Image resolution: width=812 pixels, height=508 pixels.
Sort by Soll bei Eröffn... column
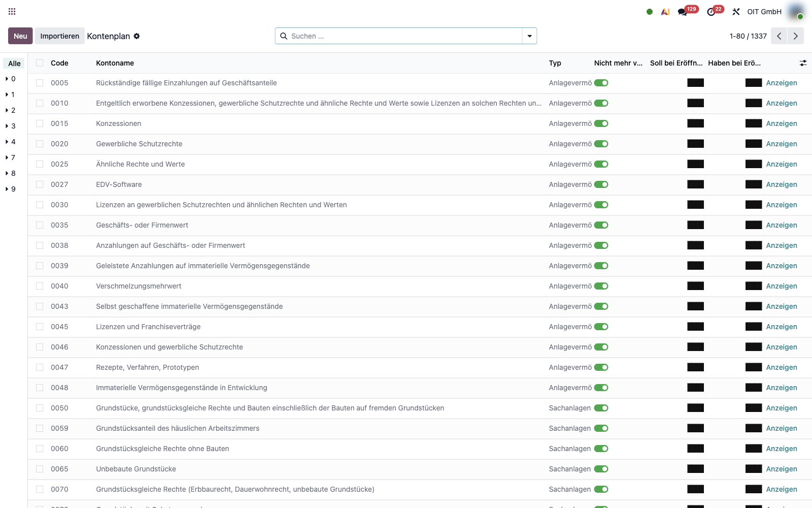click(x=676, y=63)
